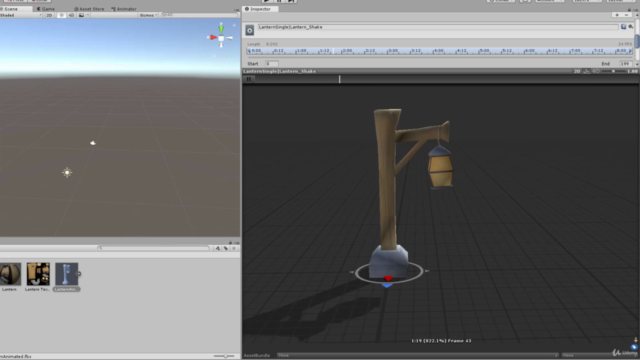Toggle scene audio speaker icon

(71, 15)
